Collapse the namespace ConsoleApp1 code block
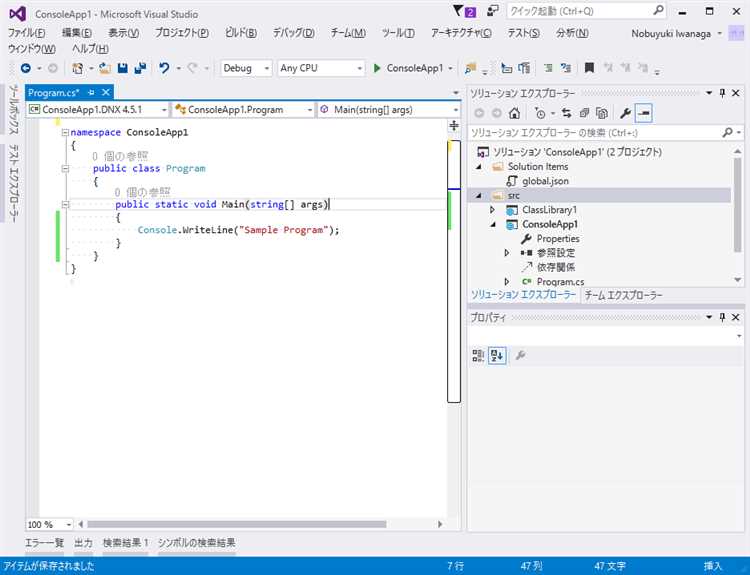The width and height of the screenshot is (750, 575). [x=65, y=132]
